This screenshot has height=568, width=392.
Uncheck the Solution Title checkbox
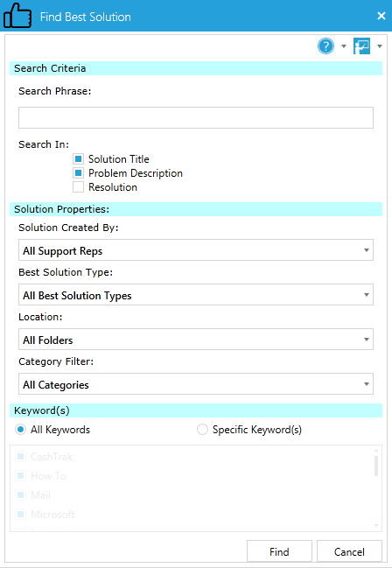pos(78,159)
